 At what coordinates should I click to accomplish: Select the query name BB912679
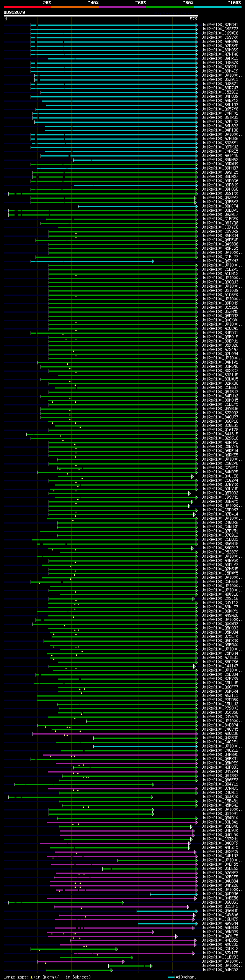point(15,13)
